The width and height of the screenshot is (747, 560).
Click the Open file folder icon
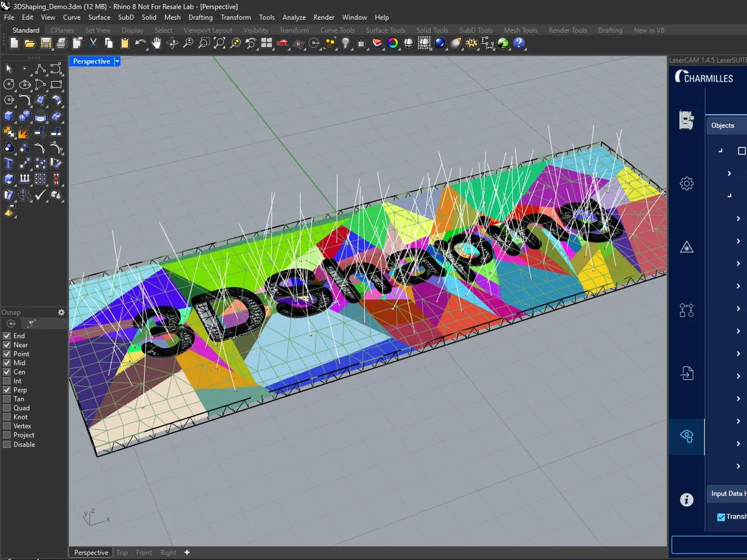pyautogui.click(x=30, y=43)
